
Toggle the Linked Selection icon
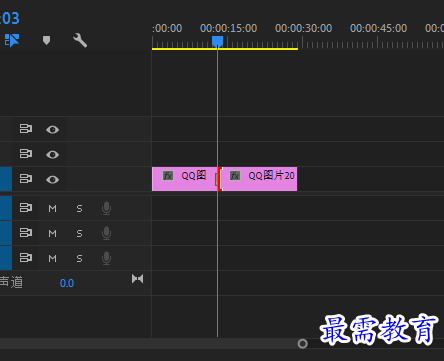pos(12,40)
